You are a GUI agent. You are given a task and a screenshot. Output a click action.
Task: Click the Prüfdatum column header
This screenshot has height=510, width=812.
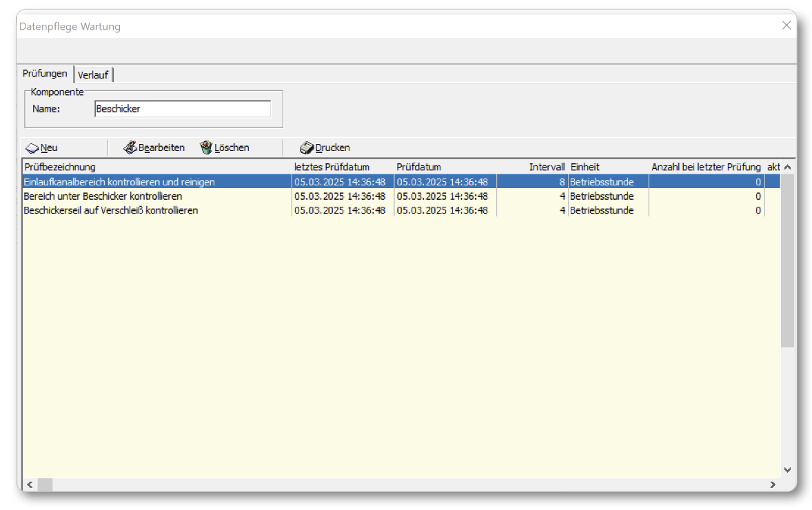445,167
